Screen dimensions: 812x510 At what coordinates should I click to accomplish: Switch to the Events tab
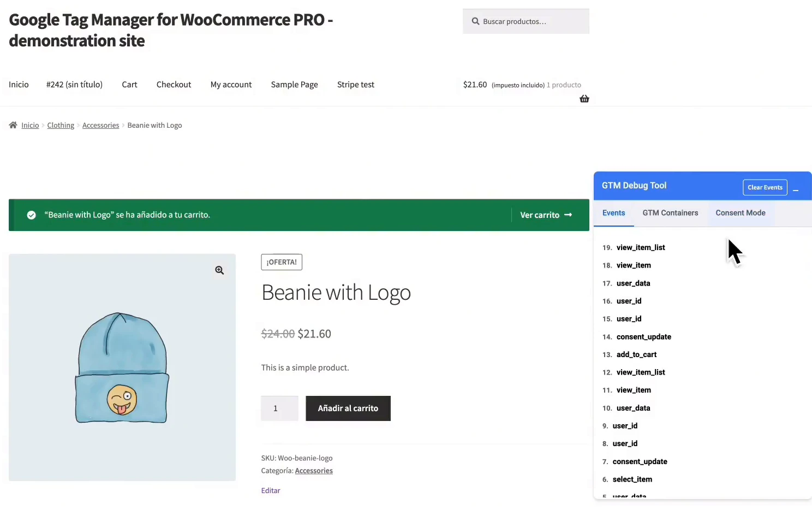click(x=613, y=213)
